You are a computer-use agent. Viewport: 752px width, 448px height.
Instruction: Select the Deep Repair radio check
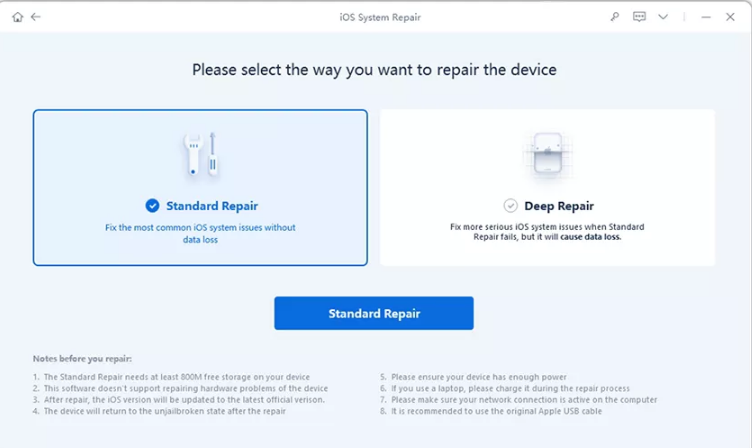coord(510,206)
